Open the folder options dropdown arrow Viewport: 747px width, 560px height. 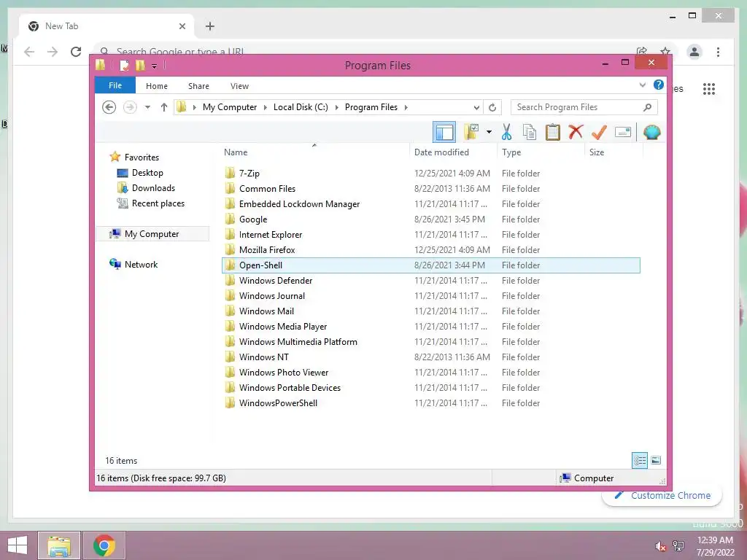click(489, 132)
